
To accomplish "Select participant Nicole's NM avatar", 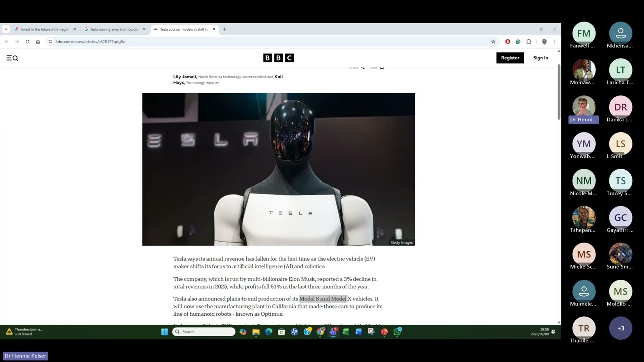I will pyautogui.click(x=584, y=180).
